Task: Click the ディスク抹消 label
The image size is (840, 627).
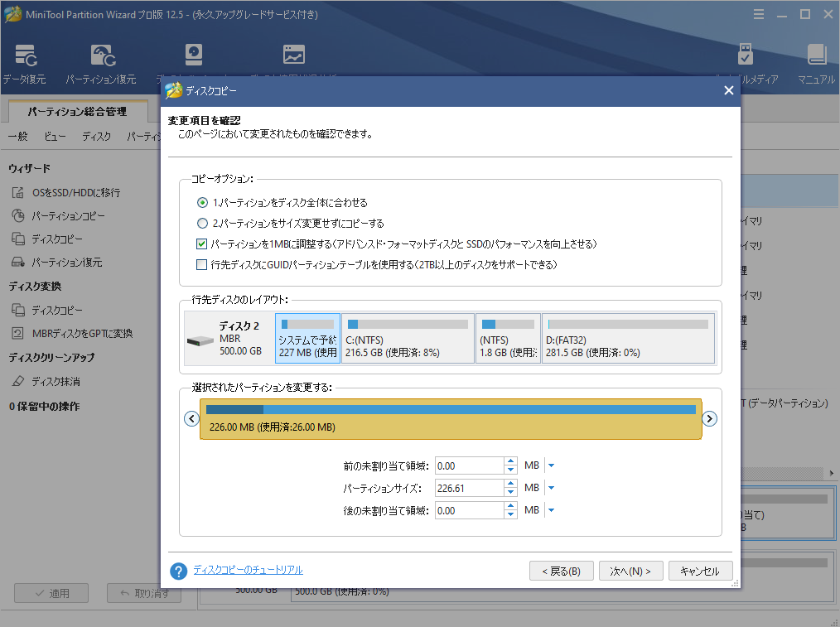Action: [x=56, y=381]
